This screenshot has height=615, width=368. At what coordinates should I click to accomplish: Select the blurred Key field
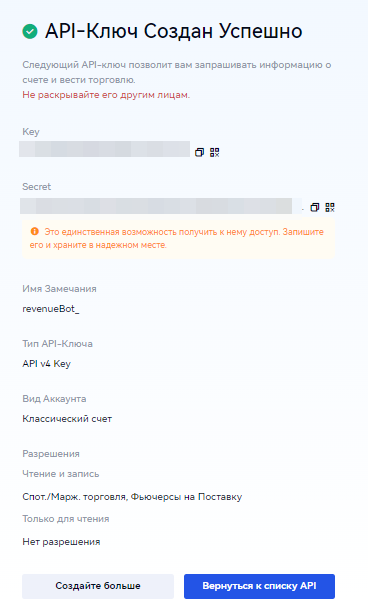[x=104, y=149]
